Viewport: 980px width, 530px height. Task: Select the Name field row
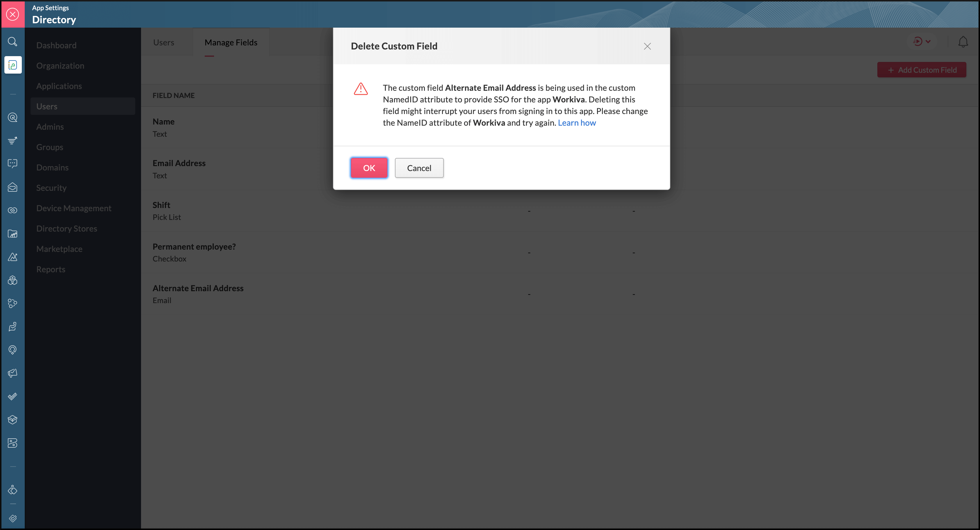click(x=560, y=127)
